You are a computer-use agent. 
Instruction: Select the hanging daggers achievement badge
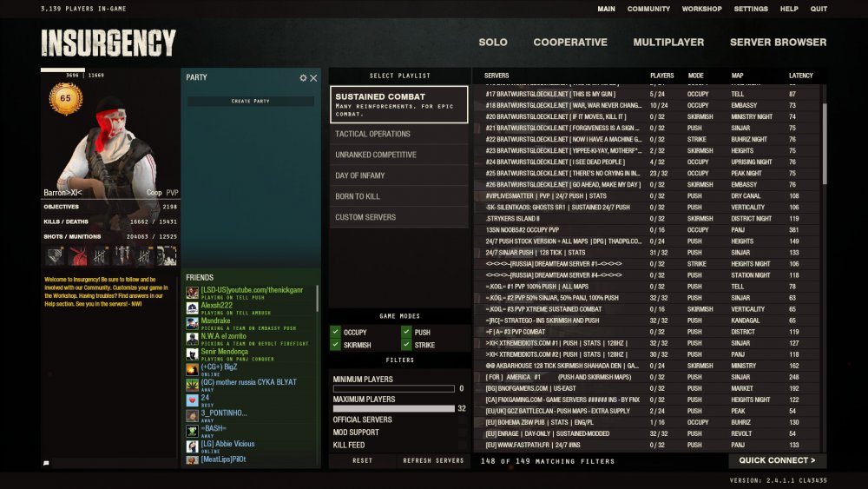pyautogui.click(x=122, y=256)
